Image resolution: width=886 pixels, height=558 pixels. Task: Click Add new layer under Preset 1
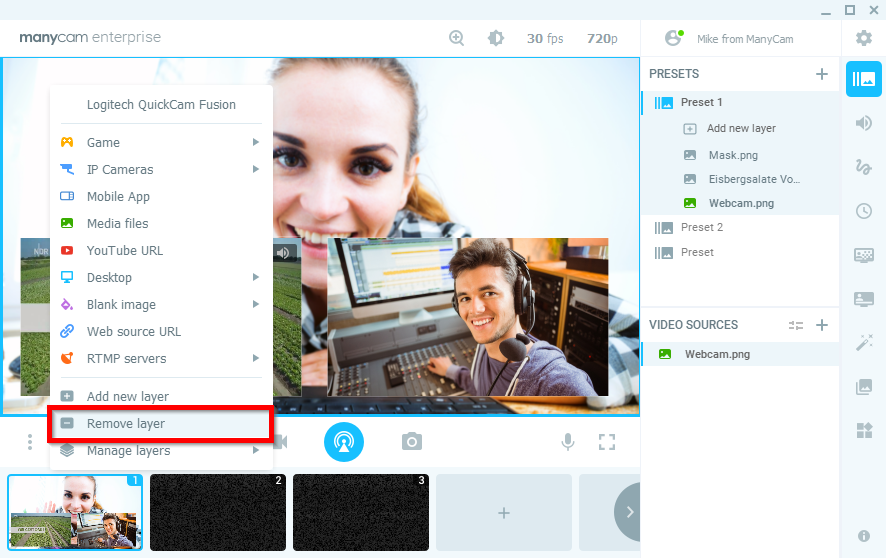click(740, 128)
